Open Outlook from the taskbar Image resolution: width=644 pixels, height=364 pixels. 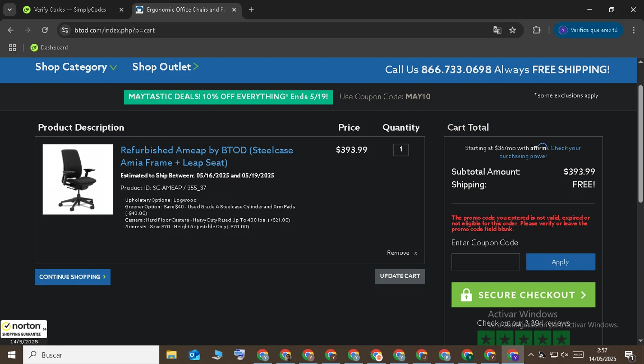[x=194, y=355]
